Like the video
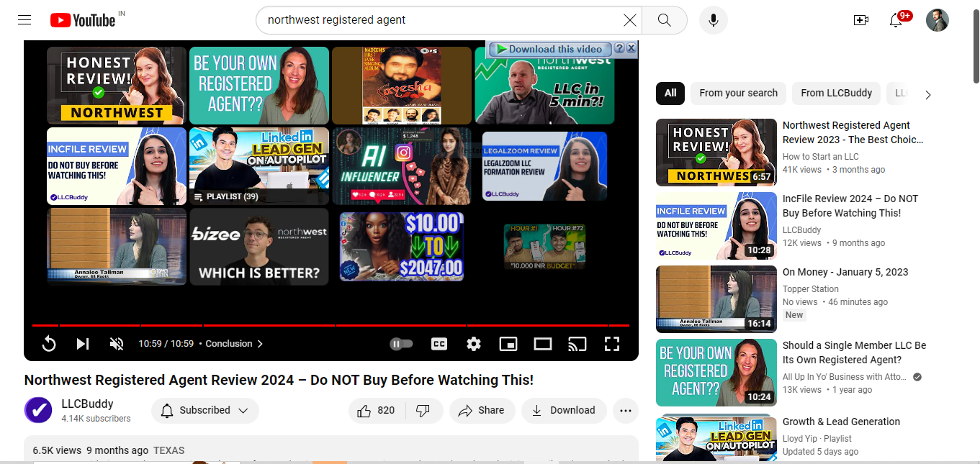980x464 pixels. (377, 411)
